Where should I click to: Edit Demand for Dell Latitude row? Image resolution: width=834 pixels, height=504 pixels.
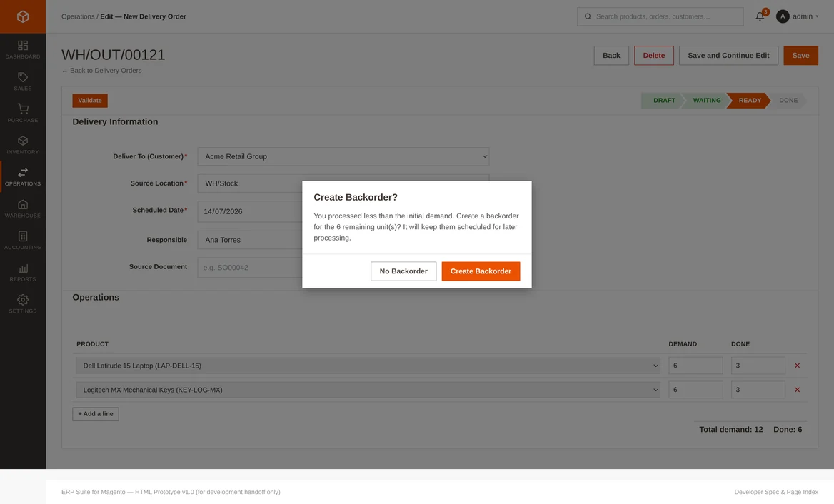(695, 366)
